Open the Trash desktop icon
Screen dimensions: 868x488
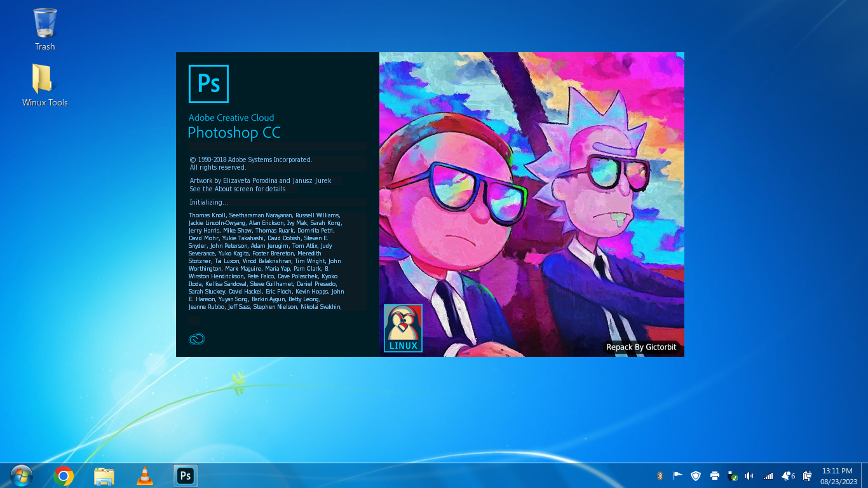[x=44, y=29]
